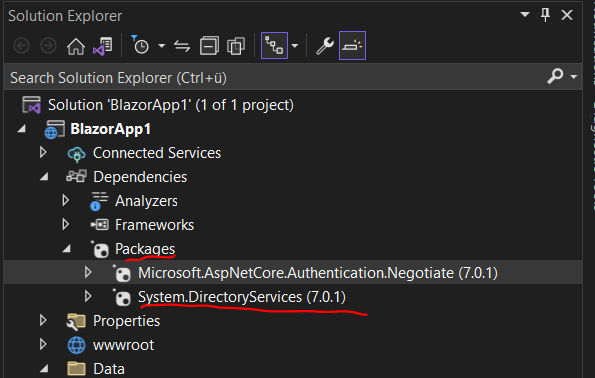Image resolution: width=595 pixels, height=378 pixels.
Task: Toggle Preview Selected Items
Action: [352, 46]
